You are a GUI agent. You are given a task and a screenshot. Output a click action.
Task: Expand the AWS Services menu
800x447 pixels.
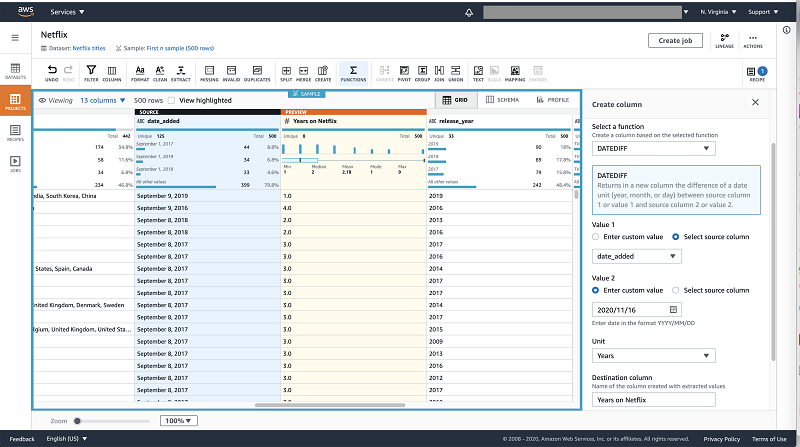click(67, 12)
